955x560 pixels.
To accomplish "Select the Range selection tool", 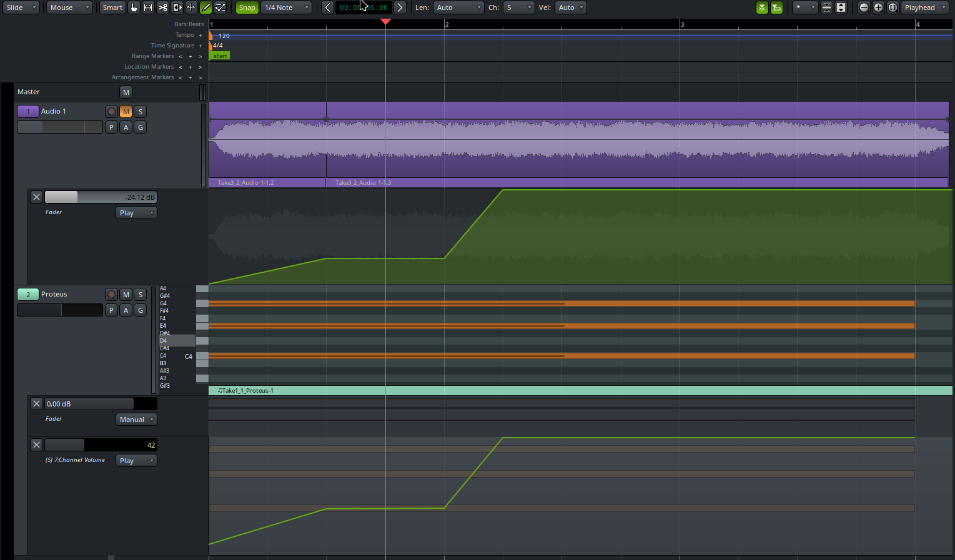I will (148, 7).
